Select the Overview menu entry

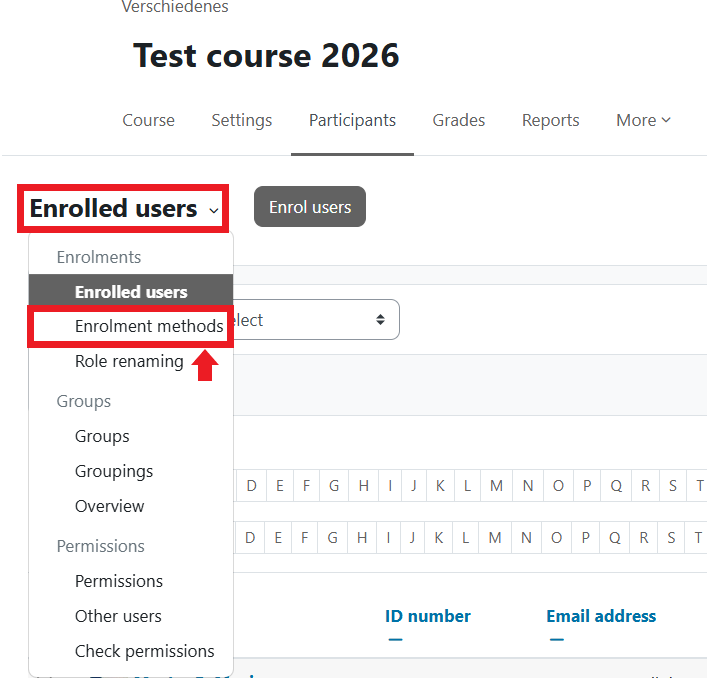110,506
